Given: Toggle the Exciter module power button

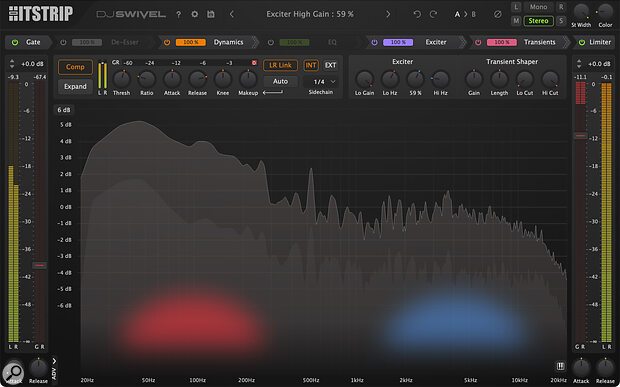Looking at the screenshot, I should pos(374,42).
